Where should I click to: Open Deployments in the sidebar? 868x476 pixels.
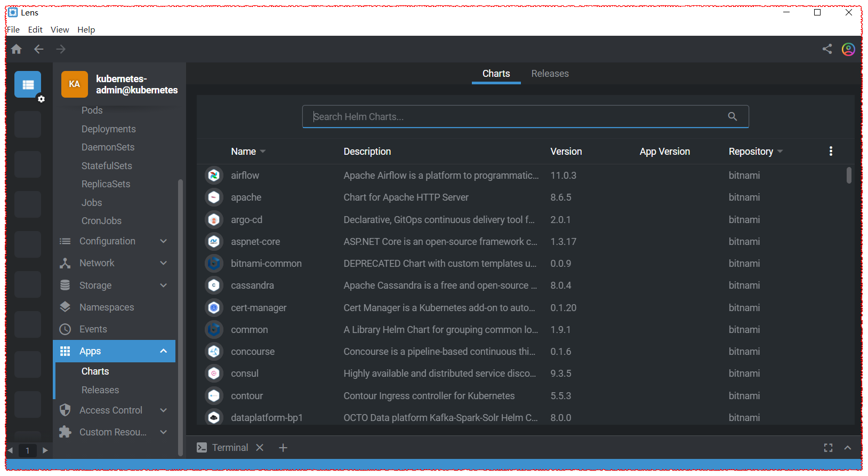tap(109, 129)
